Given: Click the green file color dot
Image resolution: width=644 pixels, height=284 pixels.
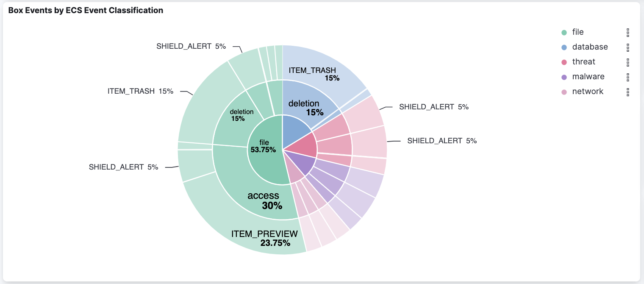Looking at the screenshot, I should (564, 33).
